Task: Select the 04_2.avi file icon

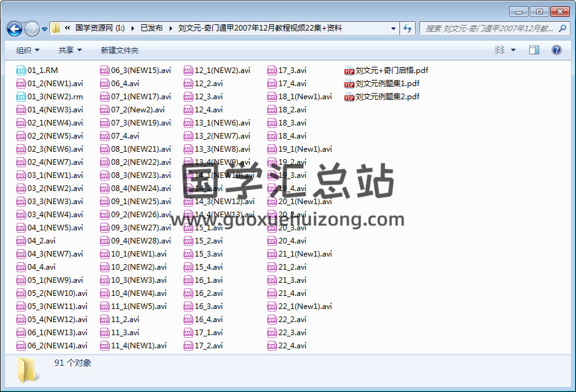Action: point(21,241)
